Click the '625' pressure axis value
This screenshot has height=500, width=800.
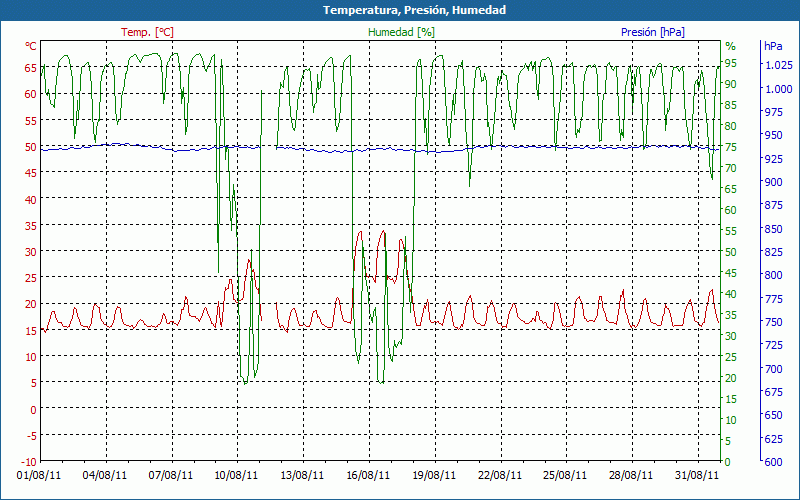pyautogui.click(x=773, y=439)
